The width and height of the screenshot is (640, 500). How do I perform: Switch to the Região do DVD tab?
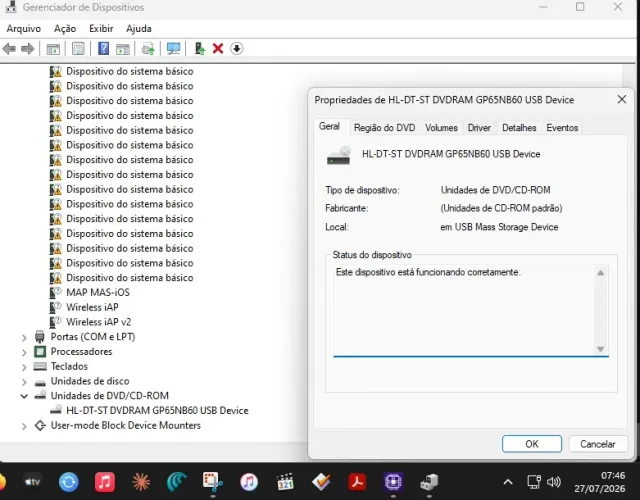coord(384,128)
